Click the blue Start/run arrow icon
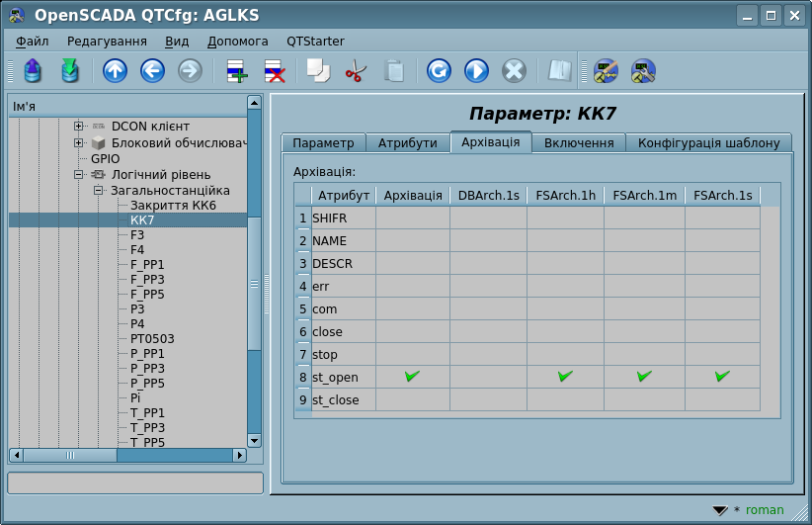Viewport: 812px width, 525px height. click(x=476, y=71)
